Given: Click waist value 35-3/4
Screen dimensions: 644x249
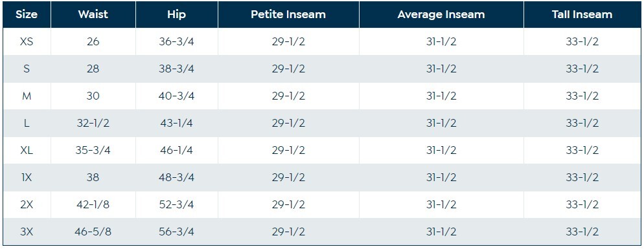Looking at the screenshot, I should (x=93, y=150).
